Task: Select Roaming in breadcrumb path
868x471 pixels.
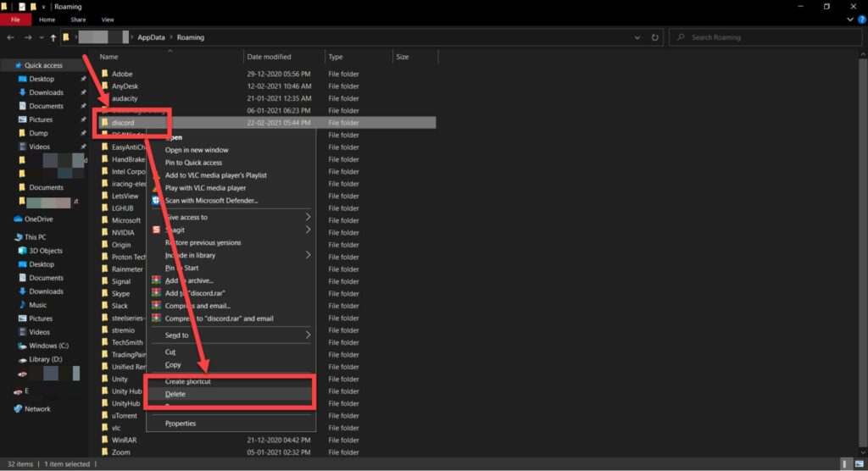Action: point(191,37)
